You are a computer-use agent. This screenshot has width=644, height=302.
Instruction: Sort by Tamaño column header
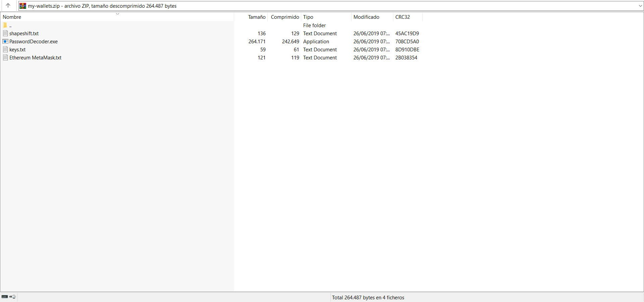(257, 17)
